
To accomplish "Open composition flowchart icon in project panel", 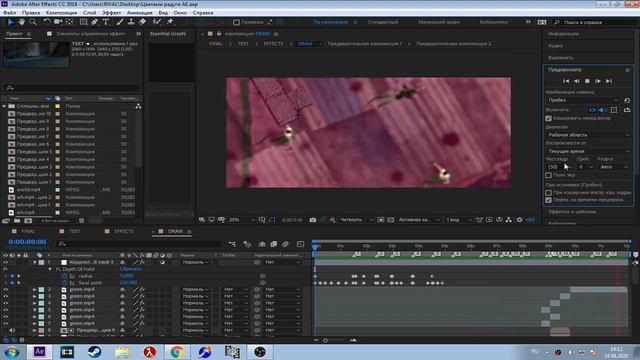I will [138, 106].
